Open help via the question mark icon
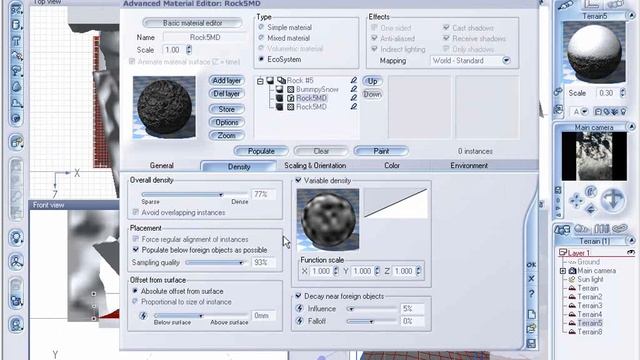640x360 pixels. pos(531,294)
